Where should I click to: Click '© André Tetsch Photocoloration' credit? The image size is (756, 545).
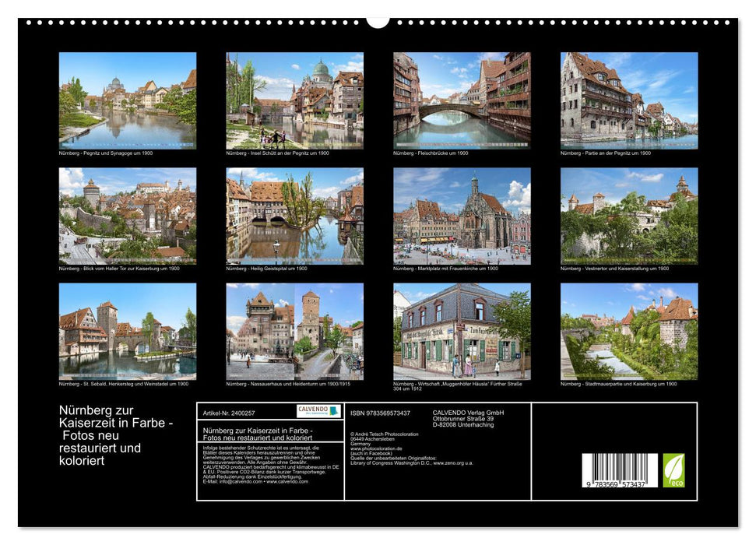pyautogui.click(x=385, y=434)
